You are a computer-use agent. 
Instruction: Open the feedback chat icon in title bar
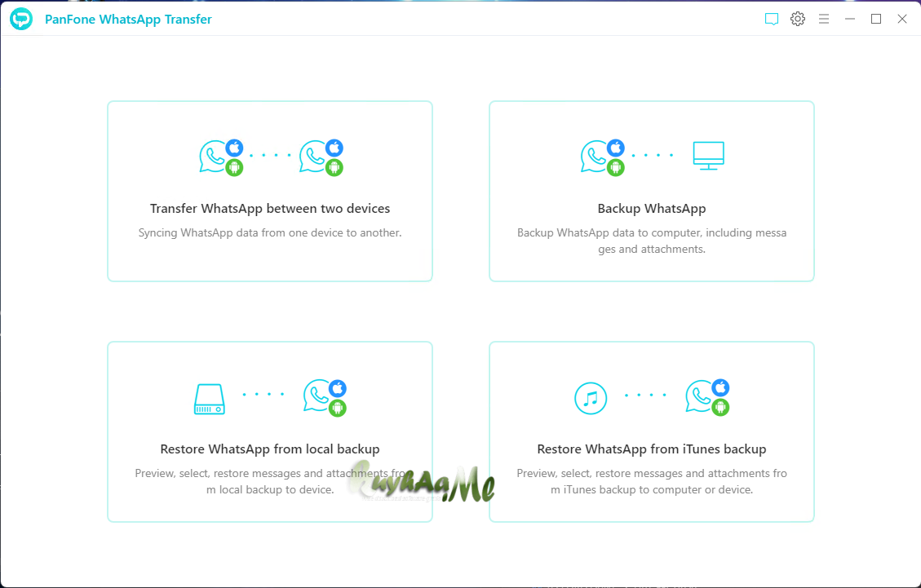771,19
